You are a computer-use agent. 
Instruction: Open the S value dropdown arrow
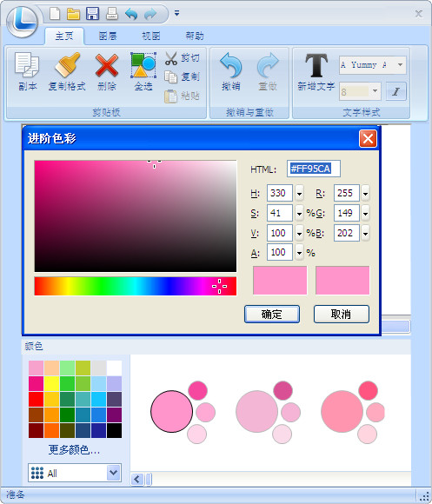(299, 214)
